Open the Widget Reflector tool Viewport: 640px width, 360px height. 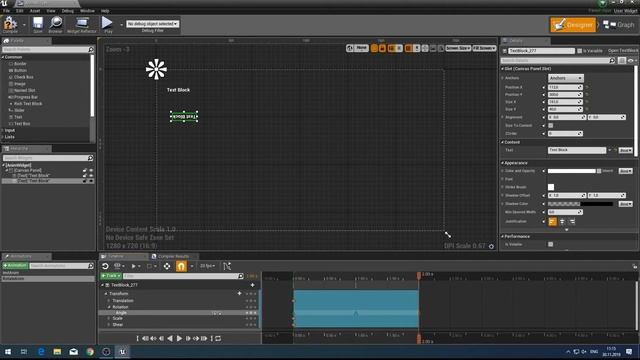click(82, 24)
